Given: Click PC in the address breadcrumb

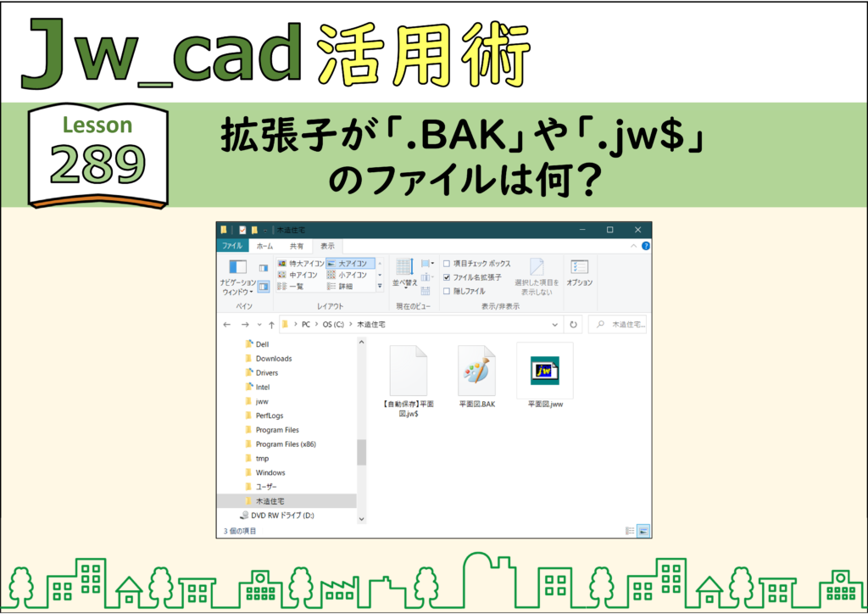Looking at the screenshot, I should pos(305,325).
